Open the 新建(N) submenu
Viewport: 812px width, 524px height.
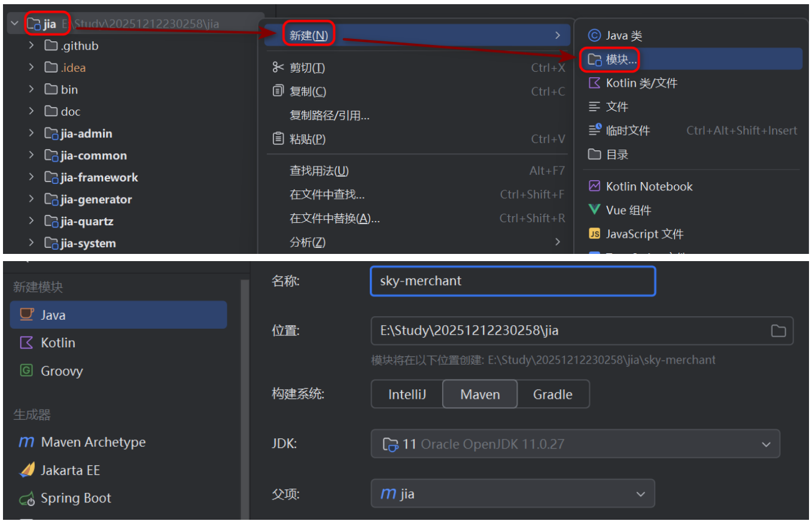click(x=417, y=36)
